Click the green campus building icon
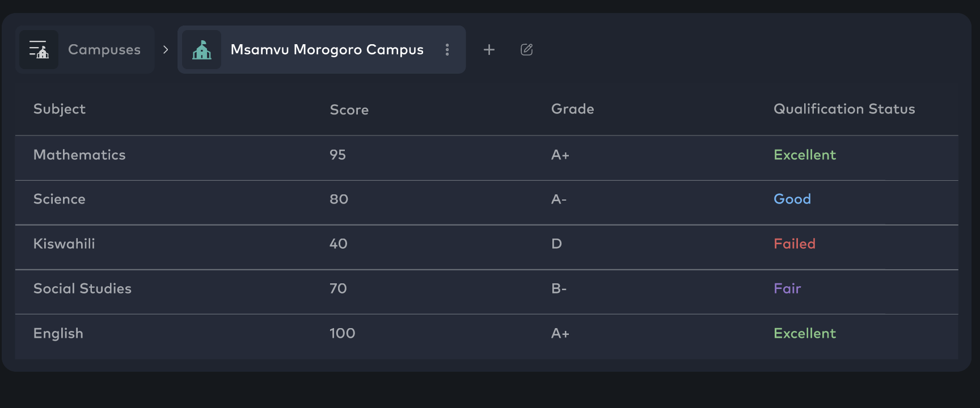 click(x=202, y=50)
